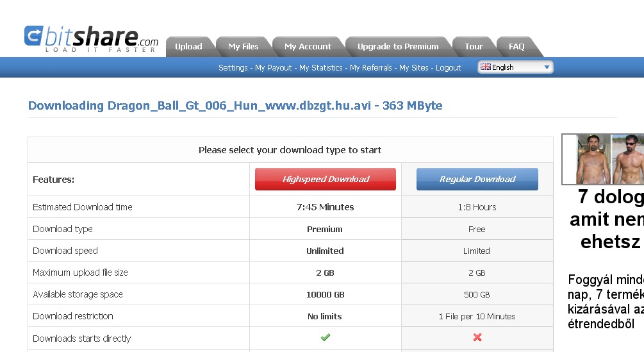Click the bold '2 GB' premium value

[x=326, y=272]
